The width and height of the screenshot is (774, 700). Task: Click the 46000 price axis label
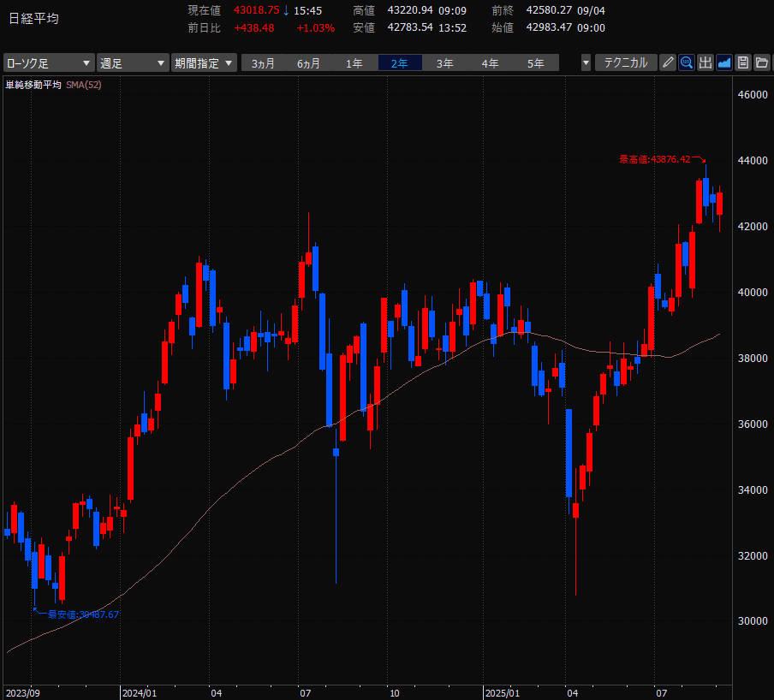point(753,95)
